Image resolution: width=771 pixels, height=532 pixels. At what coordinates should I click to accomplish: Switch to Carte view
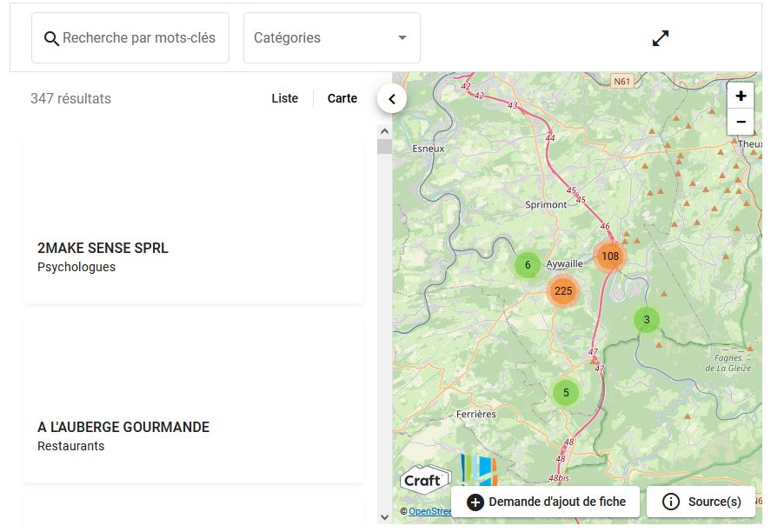[342, 98]
